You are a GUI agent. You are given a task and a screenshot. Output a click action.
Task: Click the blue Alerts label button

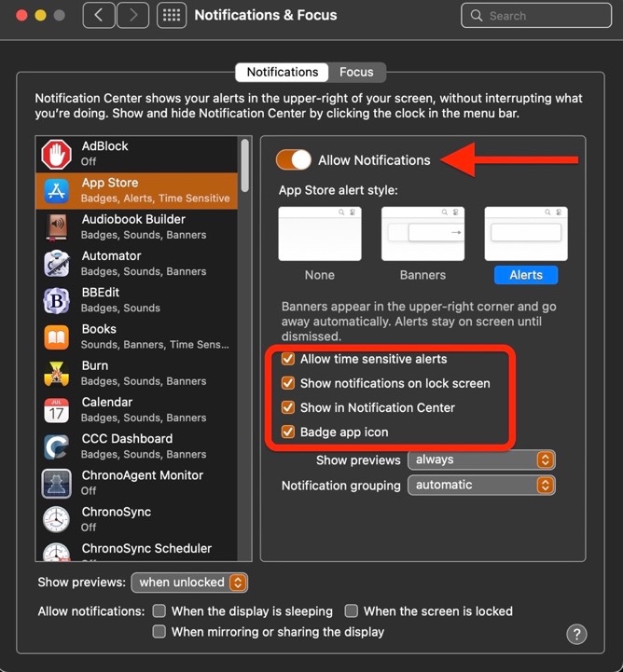tap(526, 275)
